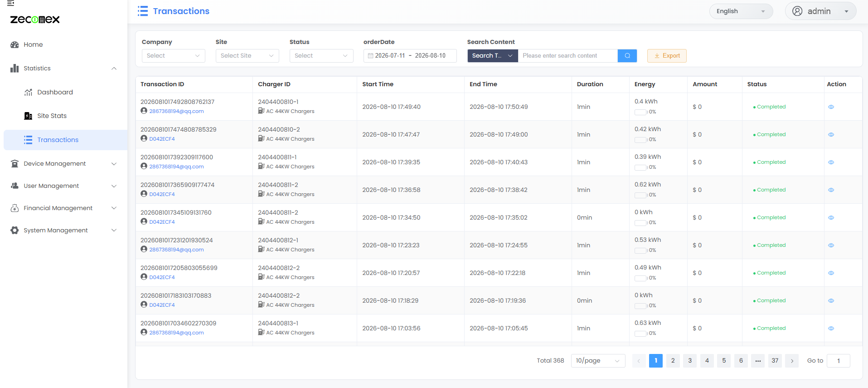Click the 0% battery bar for 0.63 kWh row
Viewport: 868px width, 388px height.
640,334
